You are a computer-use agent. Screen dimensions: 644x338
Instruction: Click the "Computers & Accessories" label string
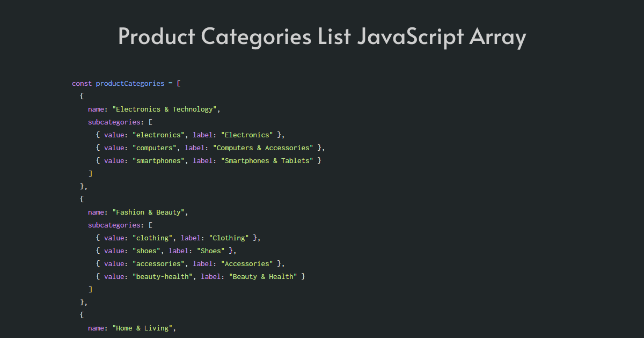[x=262, y=148]
